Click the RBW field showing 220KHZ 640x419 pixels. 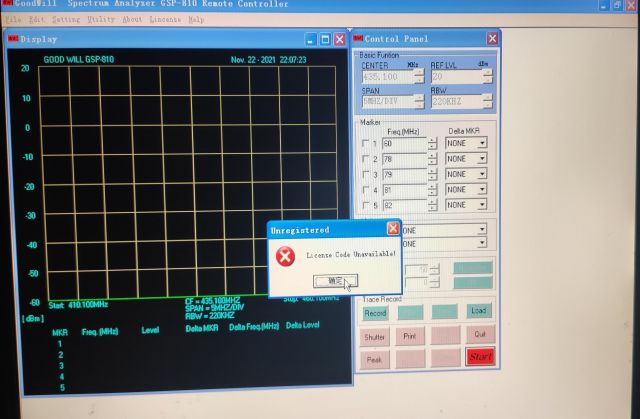(456, 101)
